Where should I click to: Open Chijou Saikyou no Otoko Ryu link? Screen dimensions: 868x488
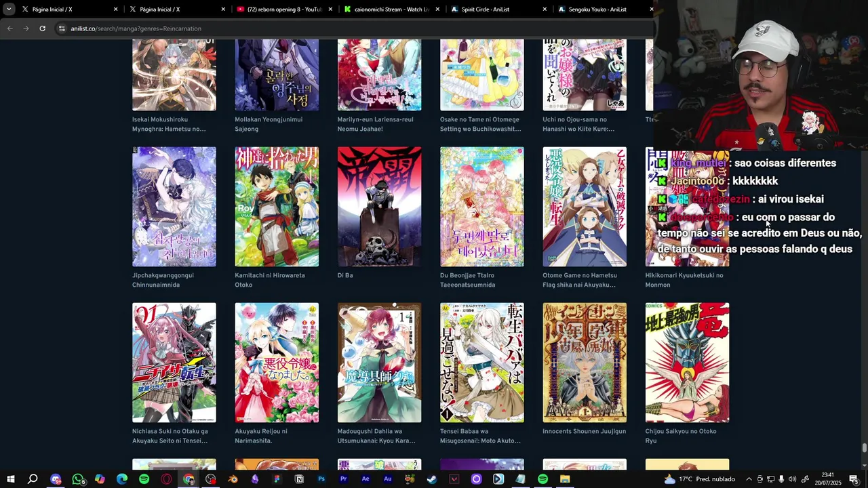(680, 436)
